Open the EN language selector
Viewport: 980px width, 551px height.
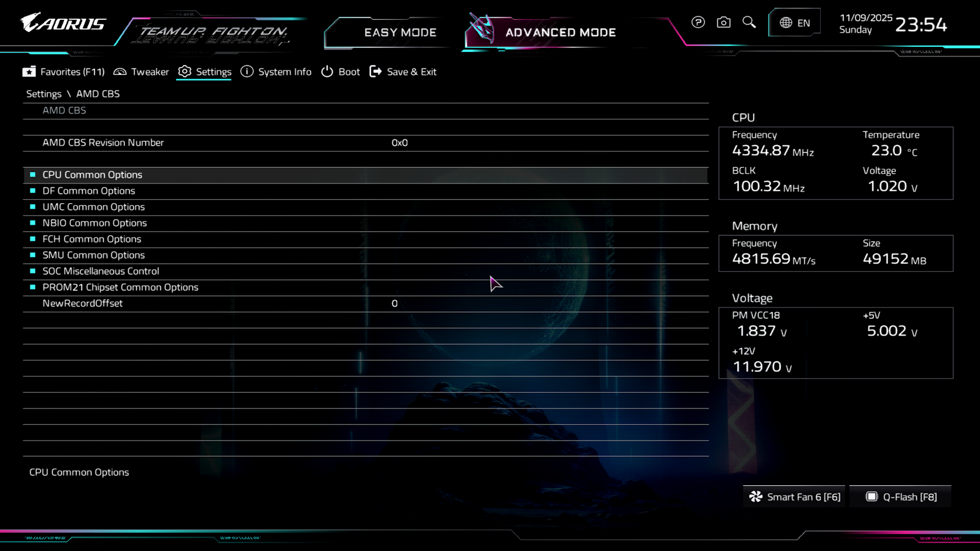click(x=794, y=23)
